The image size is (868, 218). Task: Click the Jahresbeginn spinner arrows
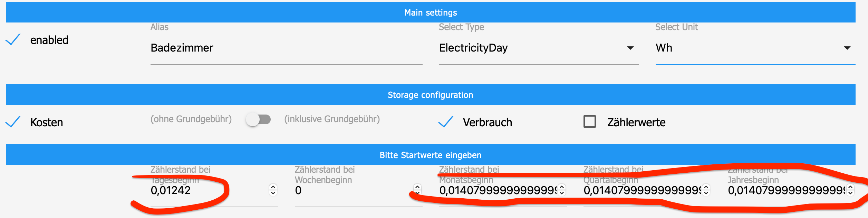[x=850, y=190]
